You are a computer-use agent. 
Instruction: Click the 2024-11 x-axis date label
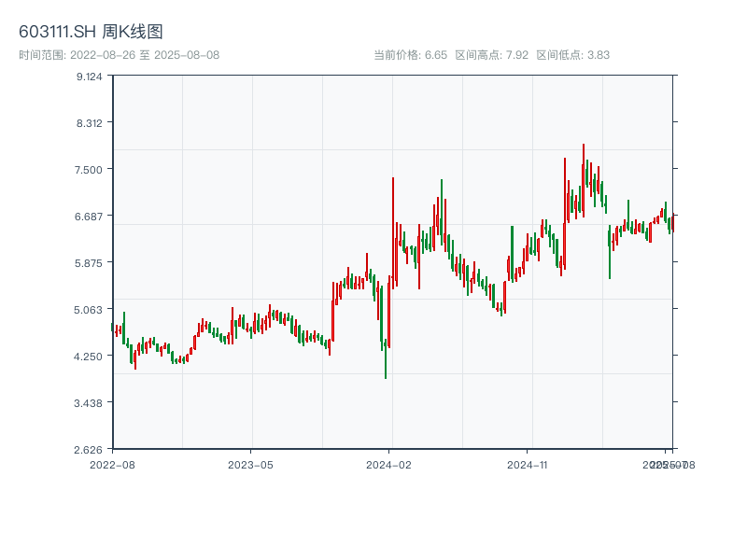coord(528,464)
